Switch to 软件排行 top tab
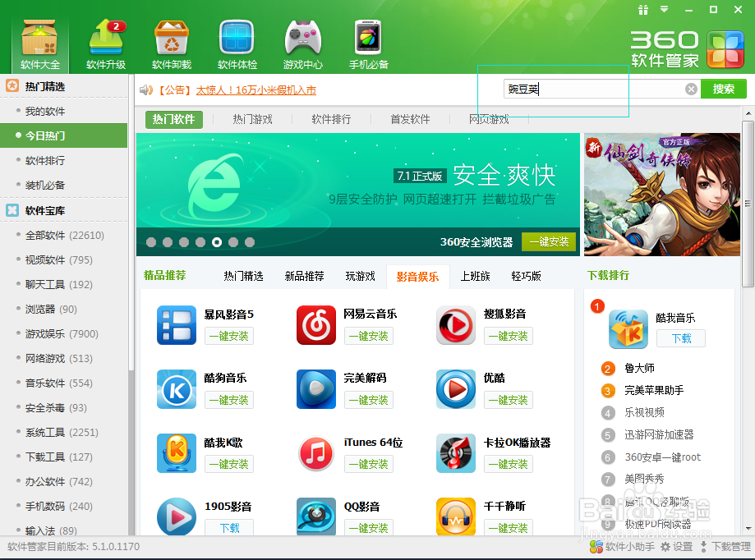This screenshot has height=560, width=755. [x=331, y=119]
